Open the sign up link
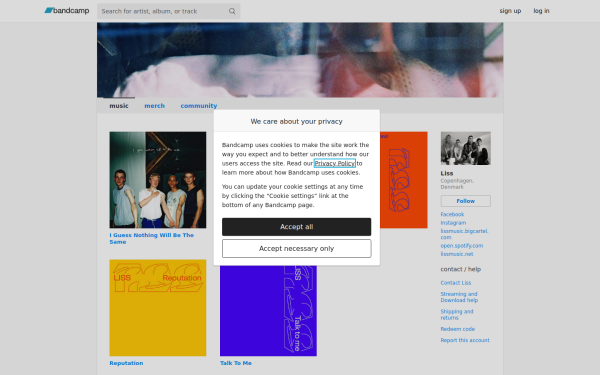This screenshot has width=600, height=375. tap(510, 11)
